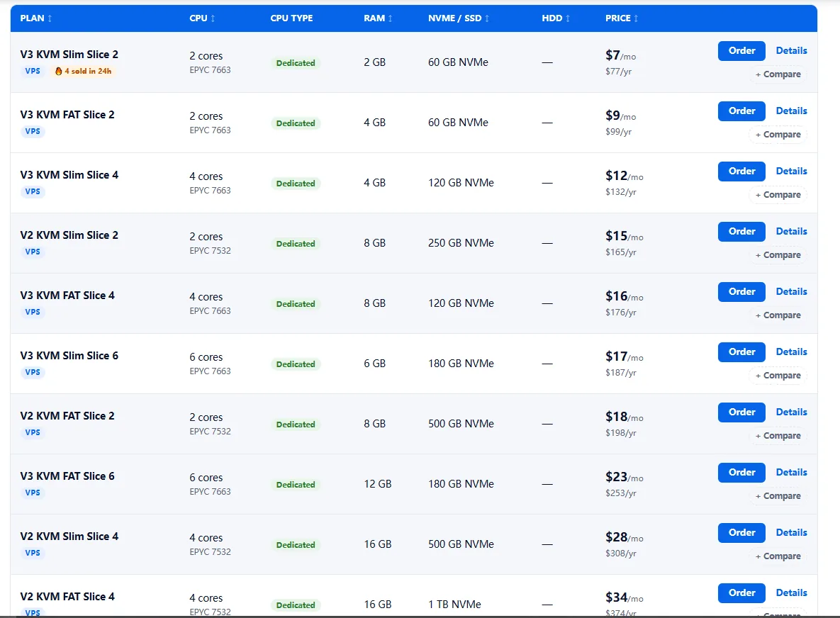Open Details for V3 KVM FAT Slice 6
The height and width of the screenshot is (618, 840).
pos(791,472)
